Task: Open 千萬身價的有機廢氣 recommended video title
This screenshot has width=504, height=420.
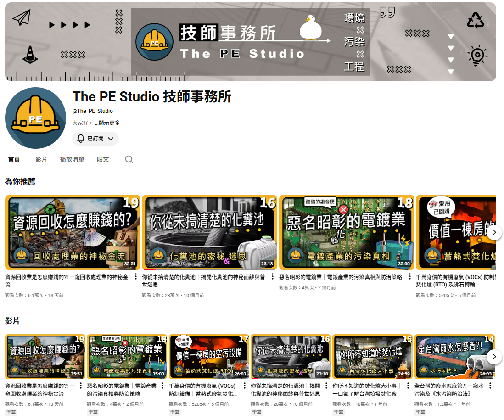Action: 456,280
